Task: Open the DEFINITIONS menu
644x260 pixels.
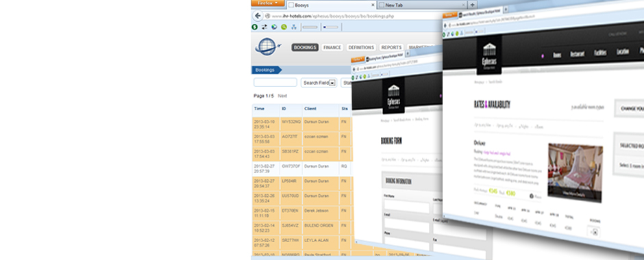Action: click(361, 48)
